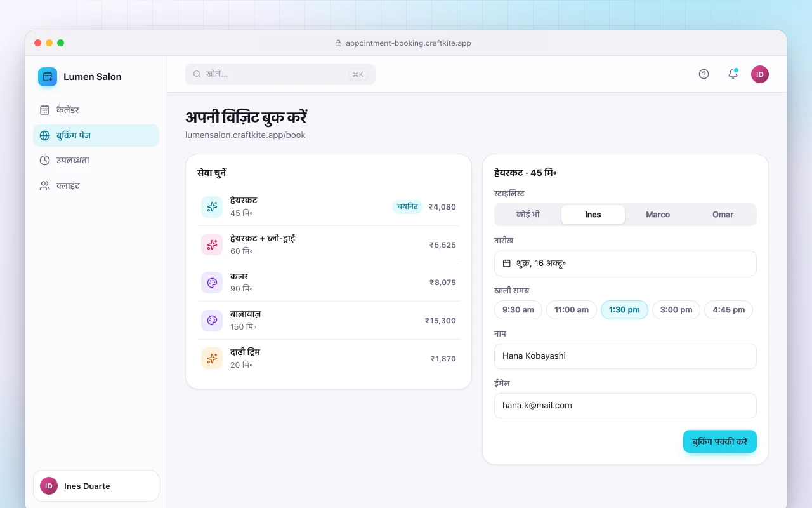Click the नाम input with Hana Kobayashi
Viewport: 812px width, 508px height.
(x=625, y=356)
